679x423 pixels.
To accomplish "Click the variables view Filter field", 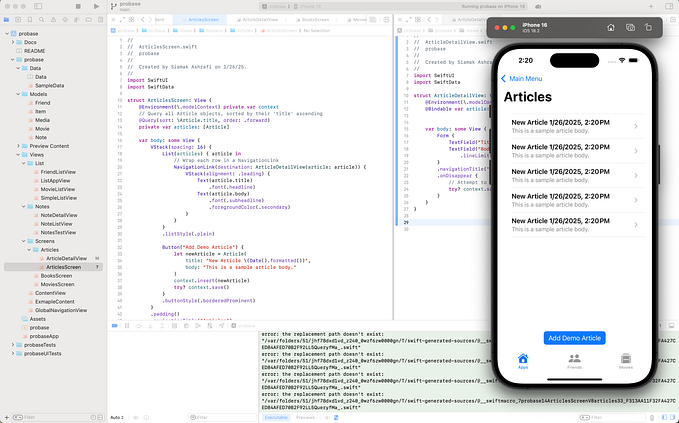I will (x=221, y=417).
